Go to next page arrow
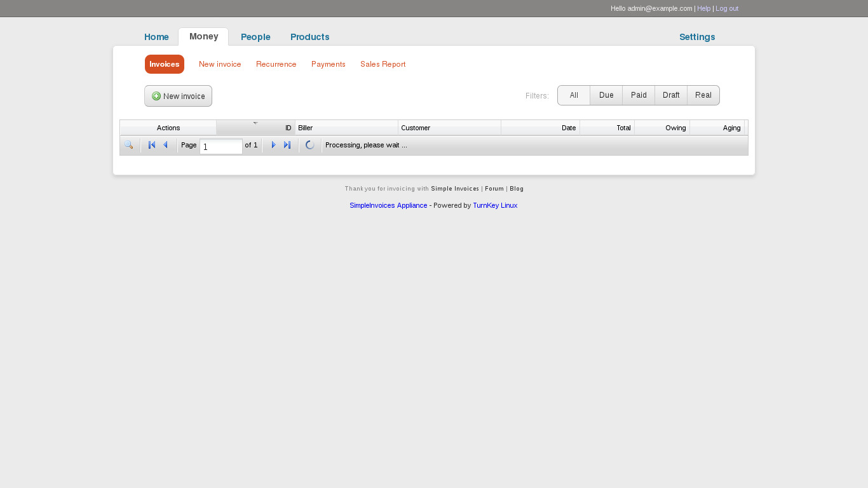Screen dimensions: 868x488 (274, 145)
